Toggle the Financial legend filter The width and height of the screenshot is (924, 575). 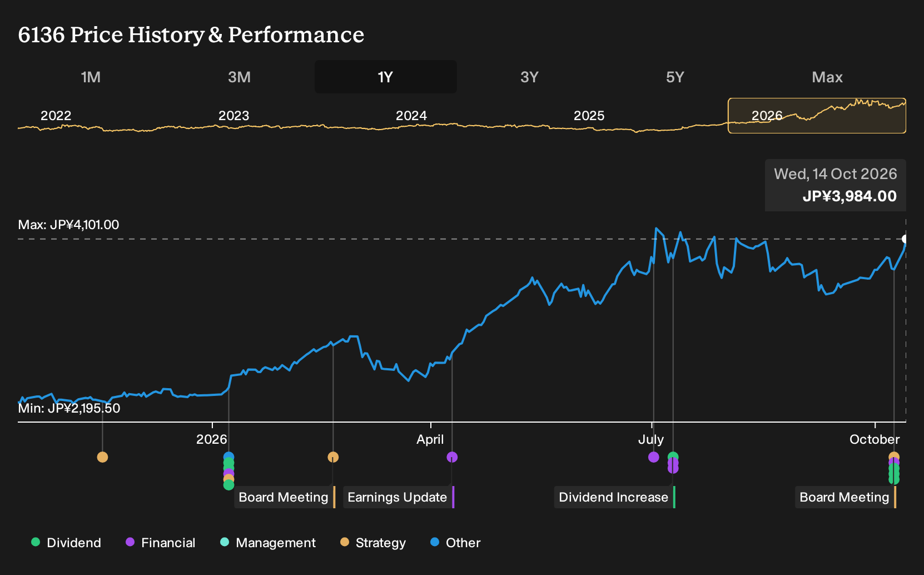coord(160,543)
